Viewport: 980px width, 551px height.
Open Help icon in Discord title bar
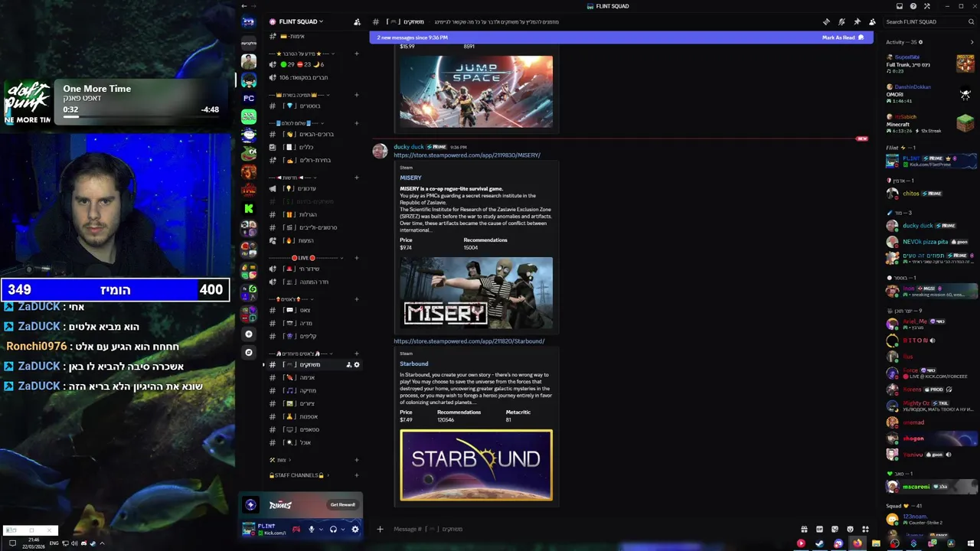point(913,6)
